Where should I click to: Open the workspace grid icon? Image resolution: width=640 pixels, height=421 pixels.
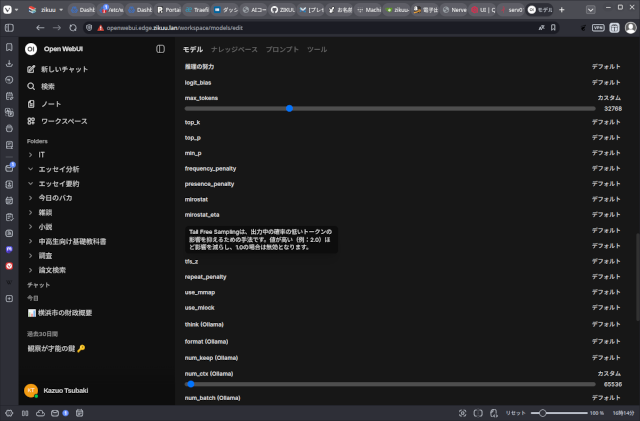[32, 121]
